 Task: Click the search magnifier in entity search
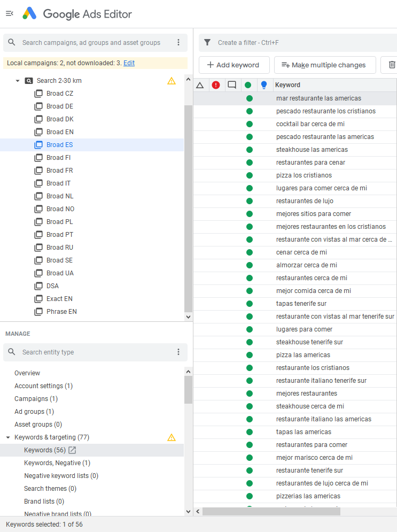tap(12, 352)
